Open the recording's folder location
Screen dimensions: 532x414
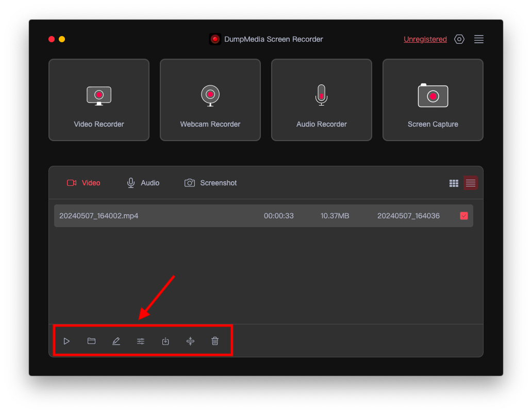point(91,341)
